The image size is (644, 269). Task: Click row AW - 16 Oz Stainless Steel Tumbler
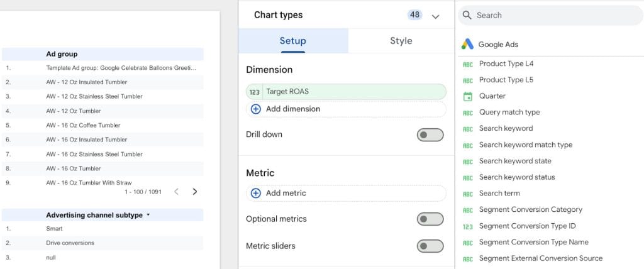(x=103, y=155)
